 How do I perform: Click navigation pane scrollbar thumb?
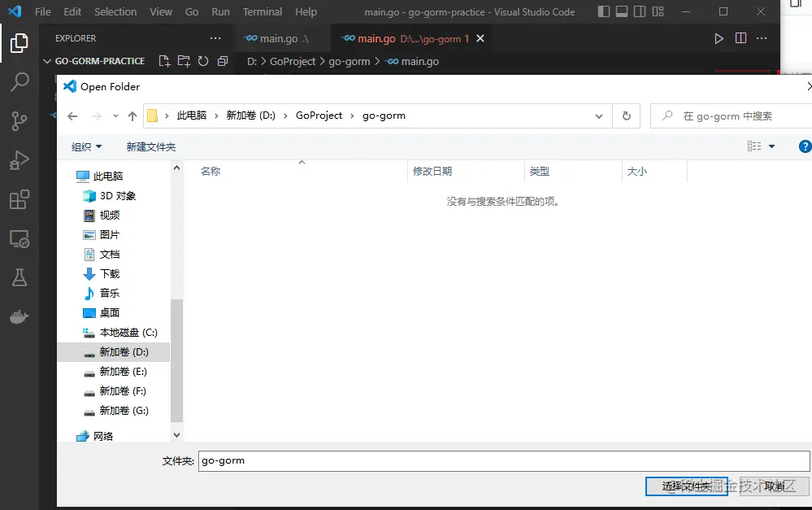coord(176,360)
